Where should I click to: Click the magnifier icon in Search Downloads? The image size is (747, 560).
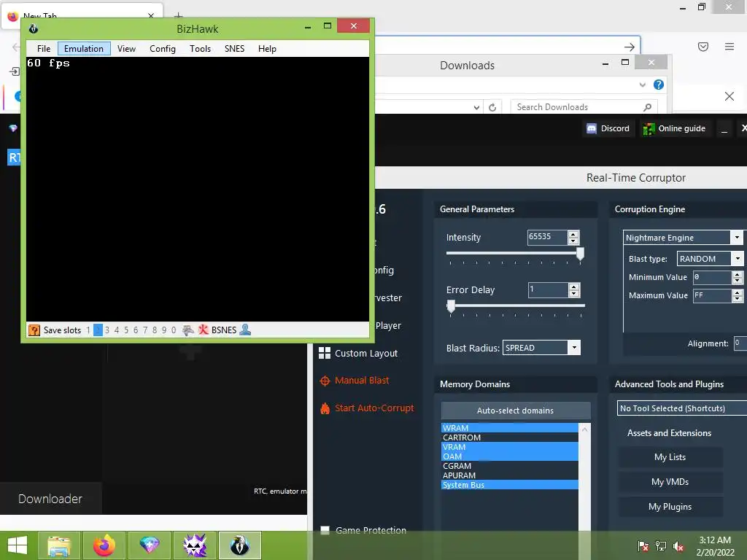(647, 107)
